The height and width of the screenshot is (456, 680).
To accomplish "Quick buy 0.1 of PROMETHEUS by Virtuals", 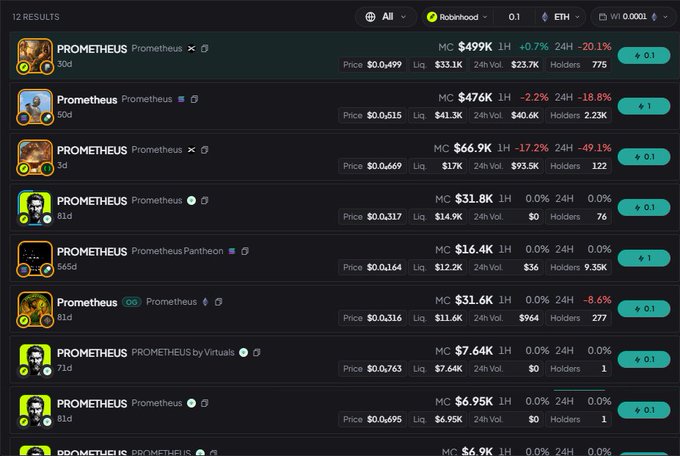I will click(644, 360).
